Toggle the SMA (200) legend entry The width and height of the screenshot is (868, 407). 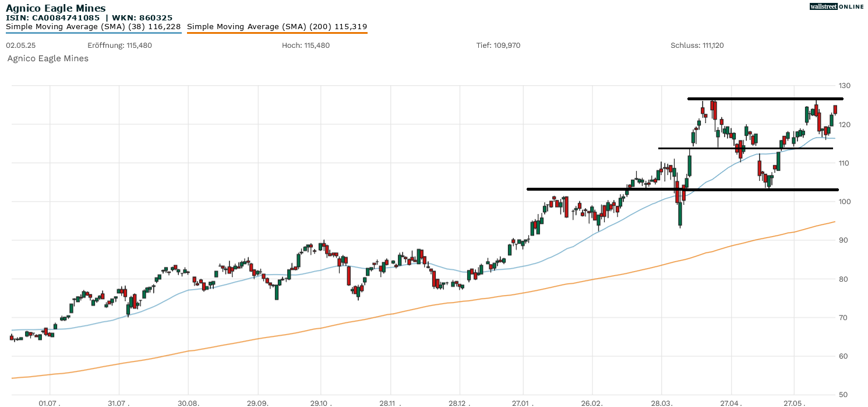tap(277, 26)
